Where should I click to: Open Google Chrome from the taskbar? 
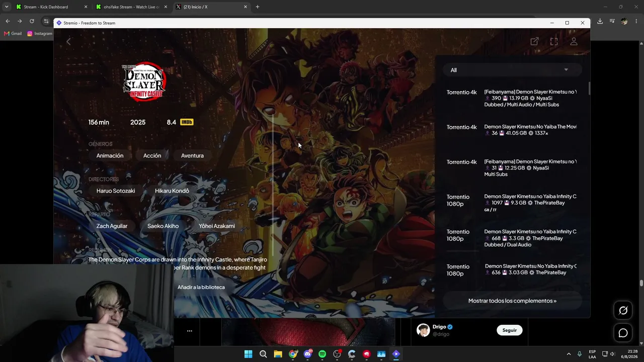293,354
